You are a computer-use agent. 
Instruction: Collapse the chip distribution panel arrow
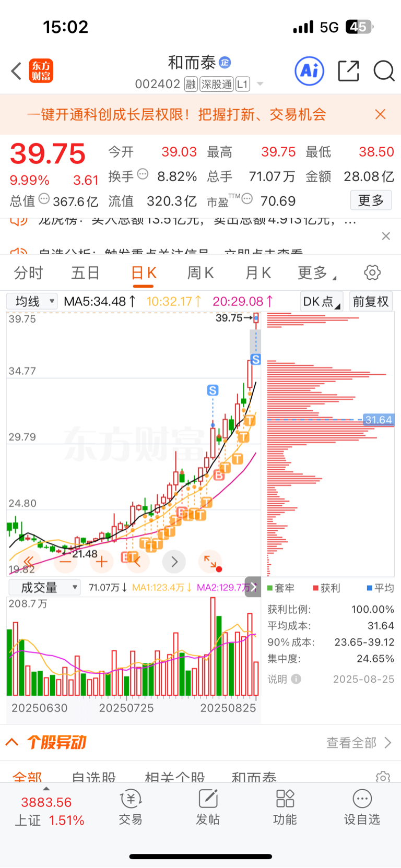coord(253,587)
